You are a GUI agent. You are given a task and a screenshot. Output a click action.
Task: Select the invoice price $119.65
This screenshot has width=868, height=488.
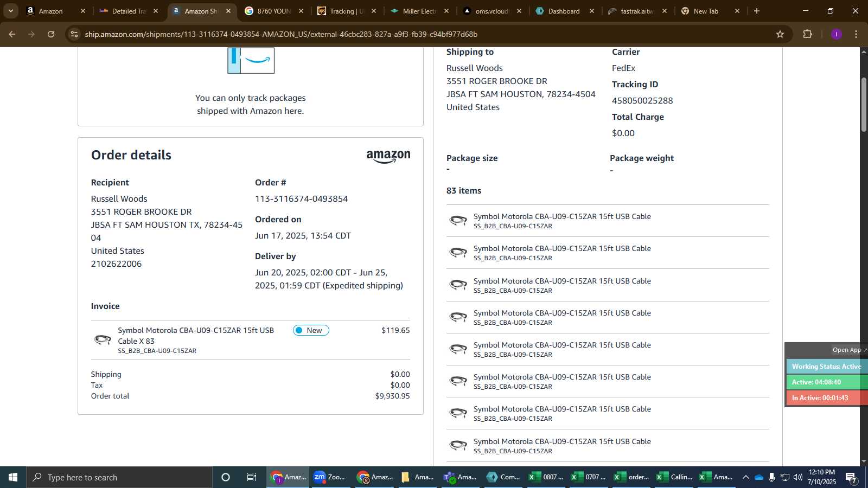(395, 330)
